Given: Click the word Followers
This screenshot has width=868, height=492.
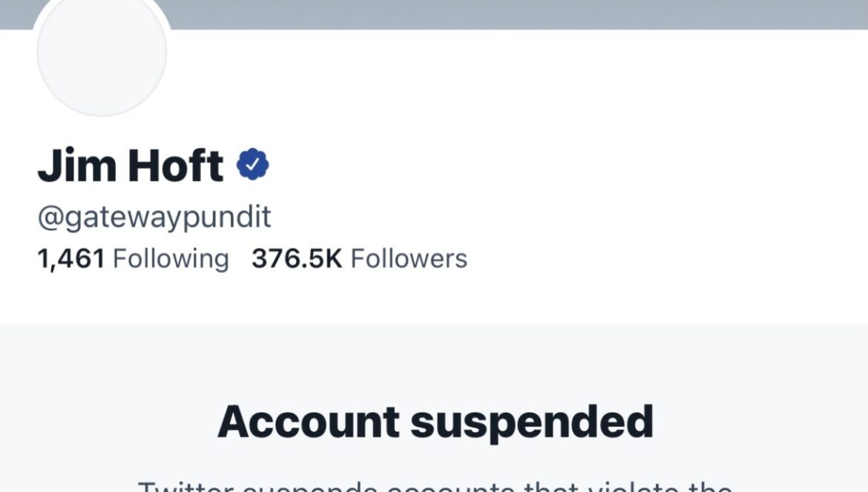Looking at the screenshot, I should coord(409,258).
